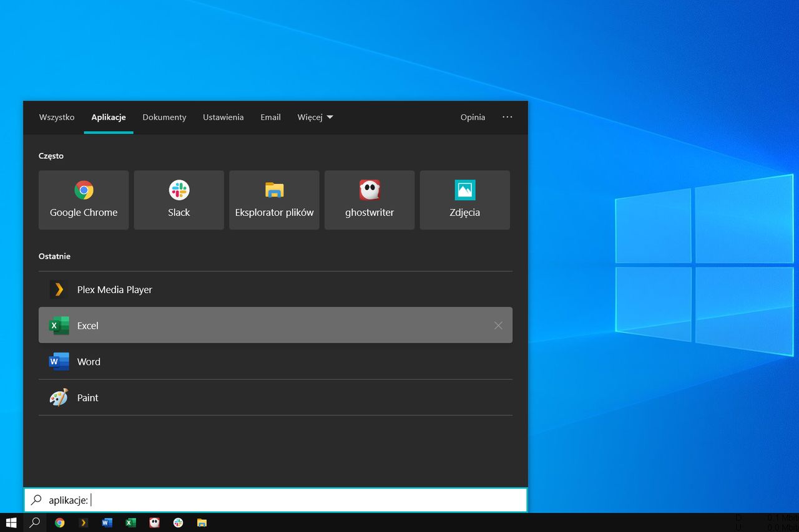Click inside the search box with 'aplikacje:'

coord(275,500)
